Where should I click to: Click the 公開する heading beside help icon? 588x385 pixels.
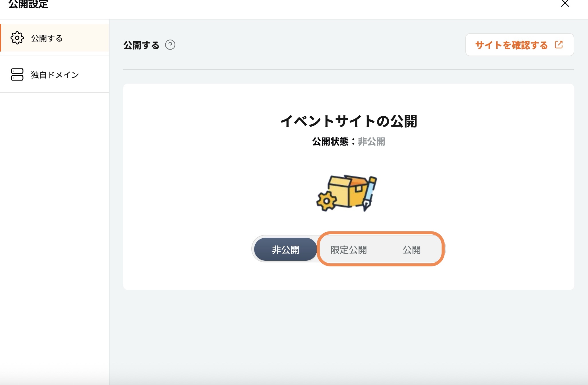point(141,45)
